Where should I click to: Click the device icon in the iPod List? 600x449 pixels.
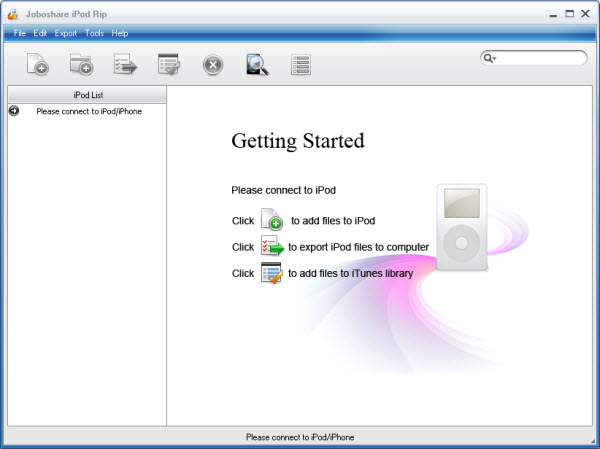point(14,111)
